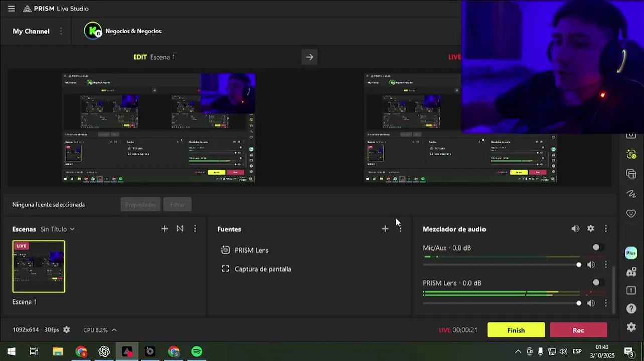644x361 pixels.
Task: Open the PRISM hamburger menu
Action: pos(11,9)
